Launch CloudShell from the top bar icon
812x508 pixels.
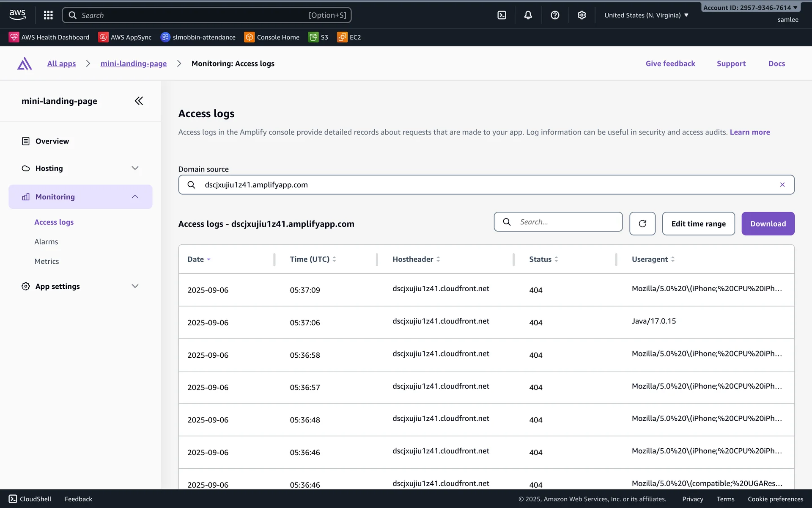[x=502, y=15]
